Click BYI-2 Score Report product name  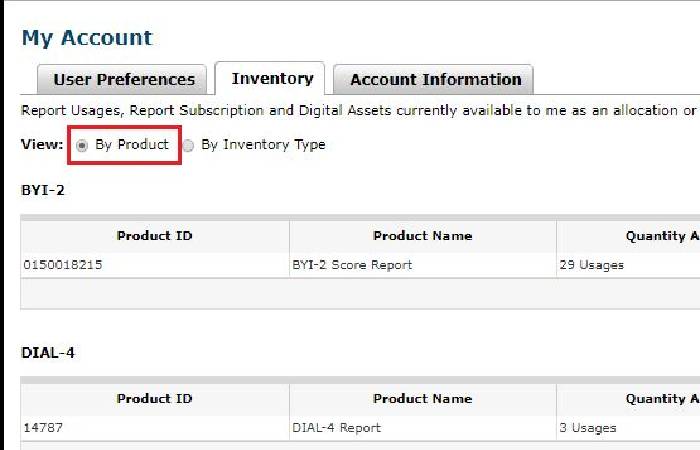point(351,265)
